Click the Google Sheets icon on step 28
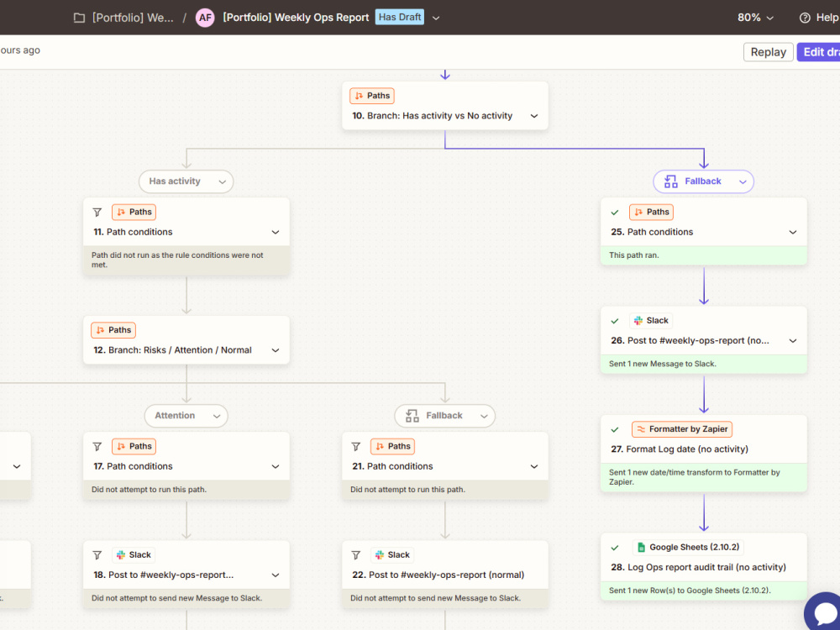Viewport: 840px width, 630px height. click(641, 547)
